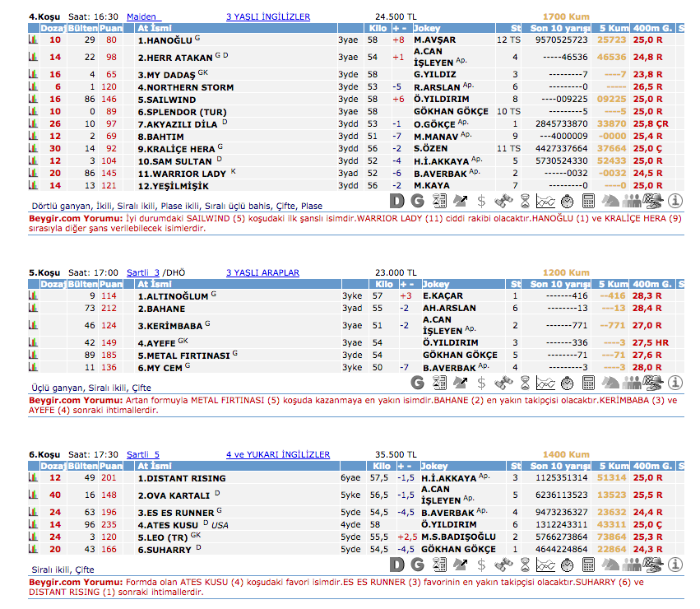Viewport: 700px width, 609px height.
Task: Click the G icon in race 5 toolbar
Action: 418,382
